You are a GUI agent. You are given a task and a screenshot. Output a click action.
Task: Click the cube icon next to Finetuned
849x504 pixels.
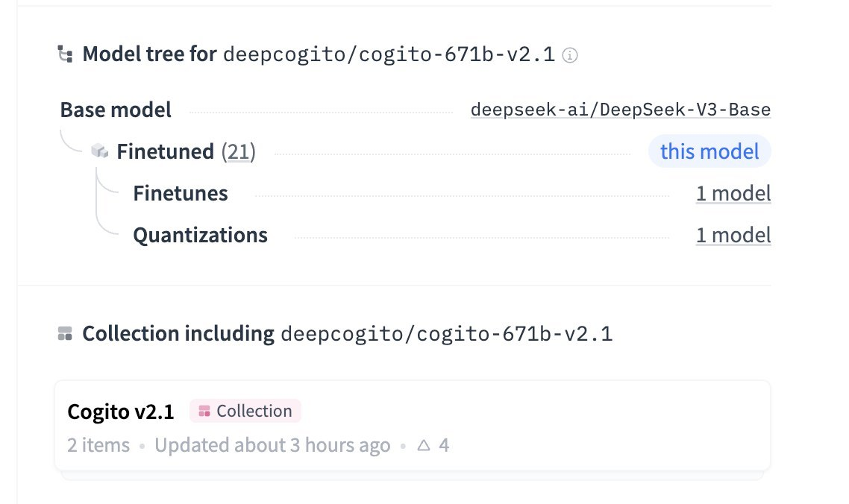click(x=99, y=151)
